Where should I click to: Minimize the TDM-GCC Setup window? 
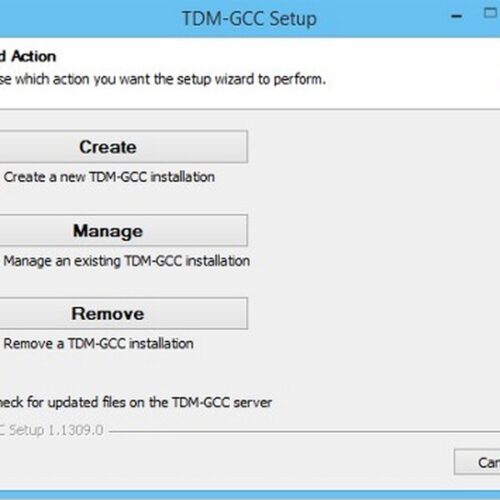click(x=456, y=16)
